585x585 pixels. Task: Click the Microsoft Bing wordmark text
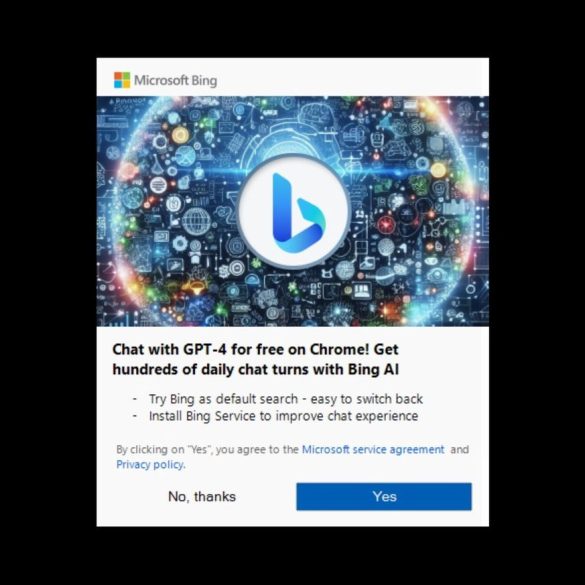coord(175,80)
